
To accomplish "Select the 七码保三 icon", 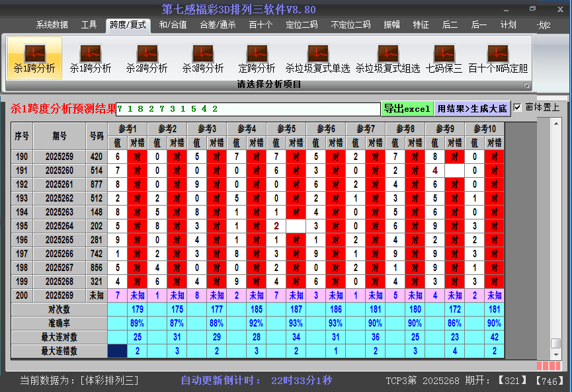I will pos(444,58).
